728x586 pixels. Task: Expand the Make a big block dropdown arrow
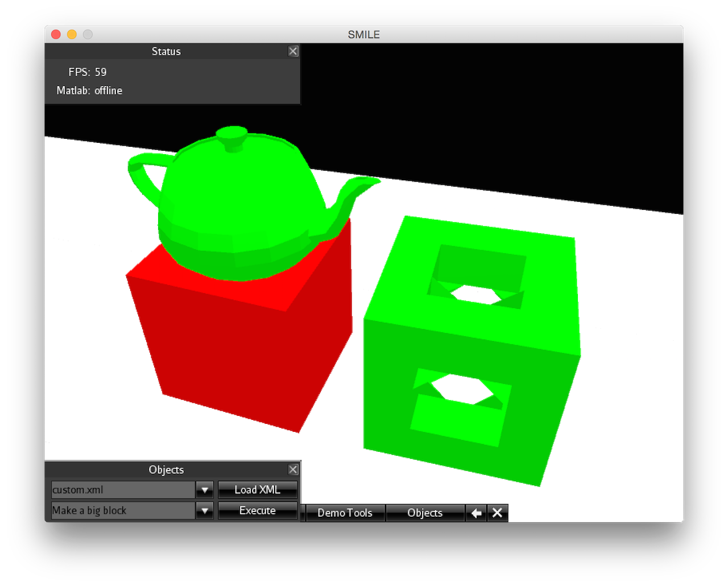[205, 511]
